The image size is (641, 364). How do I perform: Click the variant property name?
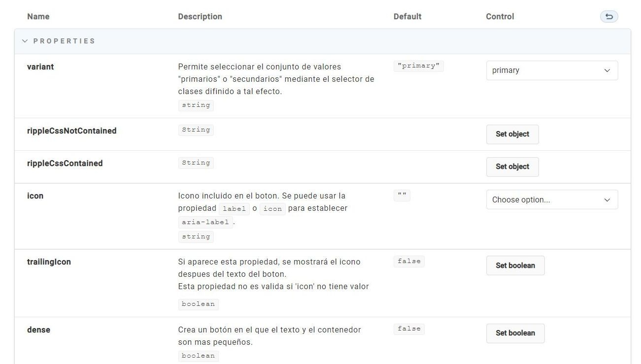point(40,67)
